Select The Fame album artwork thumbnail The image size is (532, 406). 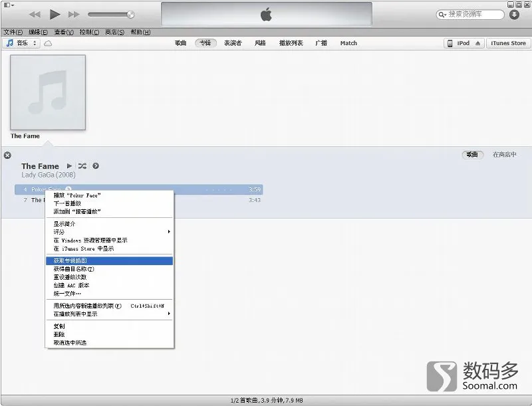click(48, 92)
